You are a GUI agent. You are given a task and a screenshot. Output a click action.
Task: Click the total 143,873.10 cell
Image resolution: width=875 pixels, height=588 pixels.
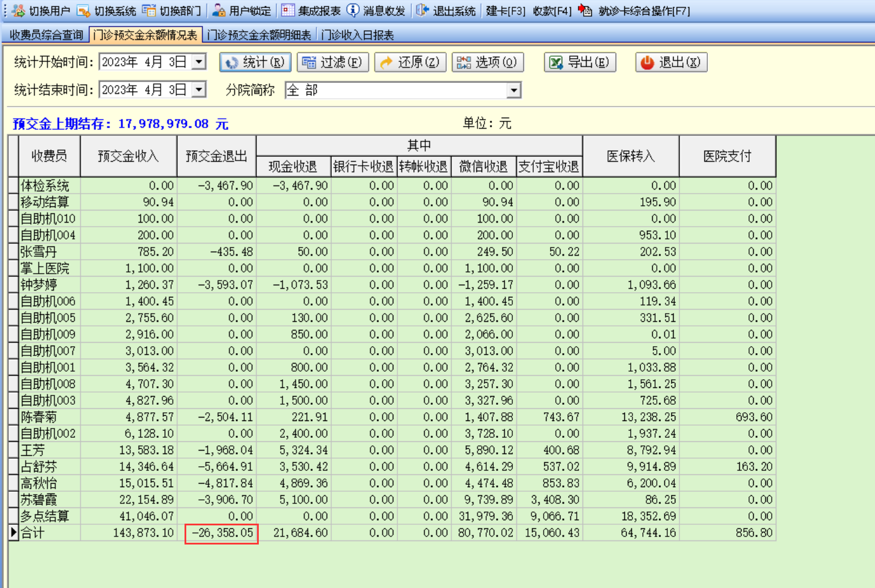[x=128, y=532]
